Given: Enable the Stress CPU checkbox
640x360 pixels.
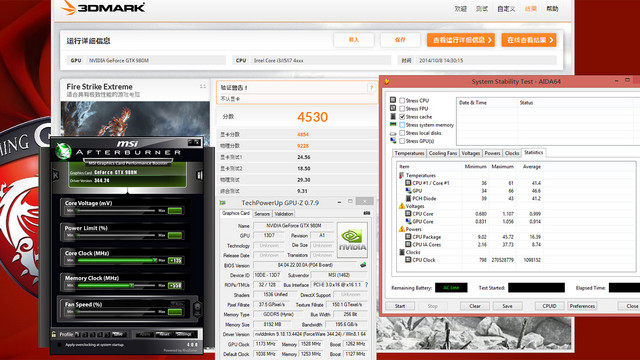Looking at the screenshot, I should pos(402,100).
